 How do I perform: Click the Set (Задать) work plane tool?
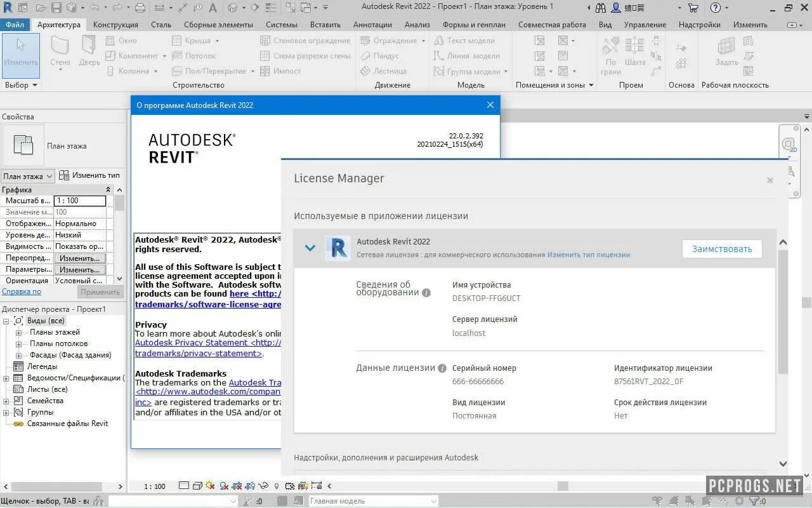(726, 52)
